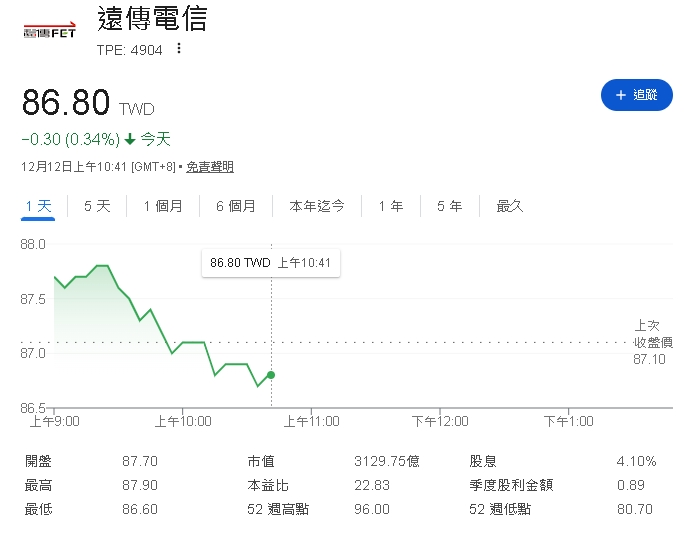Show the 6 個月 chart range
689x549 pixels.
pos(236,206)
